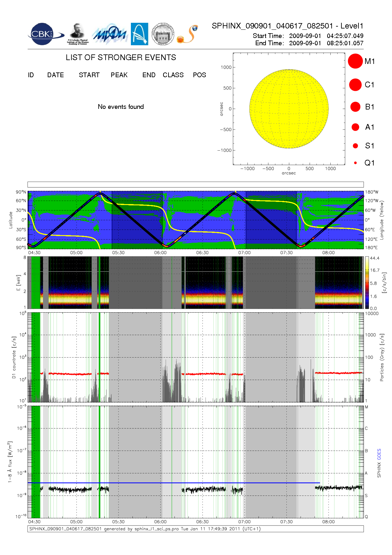Click the LIST OF STRONGER EVENTS heading

coord(121,57)
